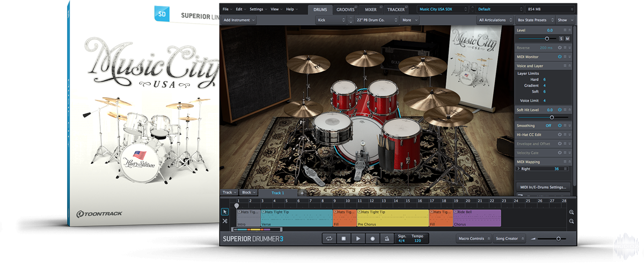Click the Tempo 120 field
Image resolution: width=644 pixels, height=265 pixels.
(417, 239)
